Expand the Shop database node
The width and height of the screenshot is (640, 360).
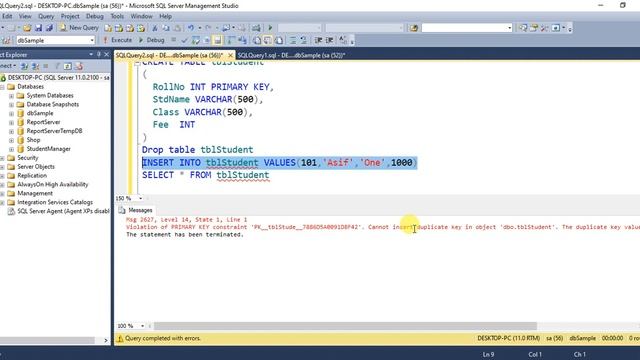pyautogui.click(x=11, y=140)
